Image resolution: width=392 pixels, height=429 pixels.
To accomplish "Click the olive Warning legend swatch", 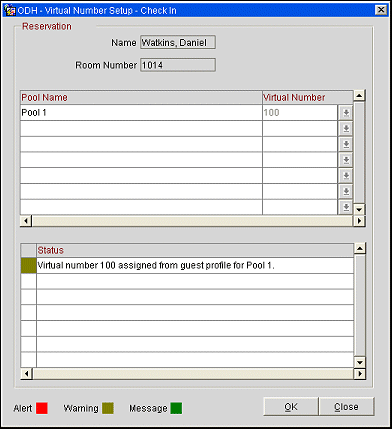I will tap(108, 408).
